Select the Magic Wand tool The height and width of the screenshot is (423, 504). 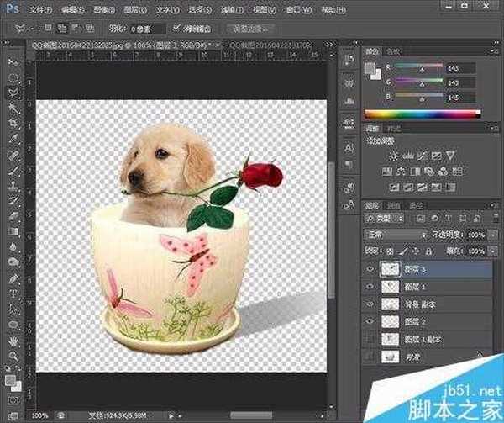tap(13, 107)
